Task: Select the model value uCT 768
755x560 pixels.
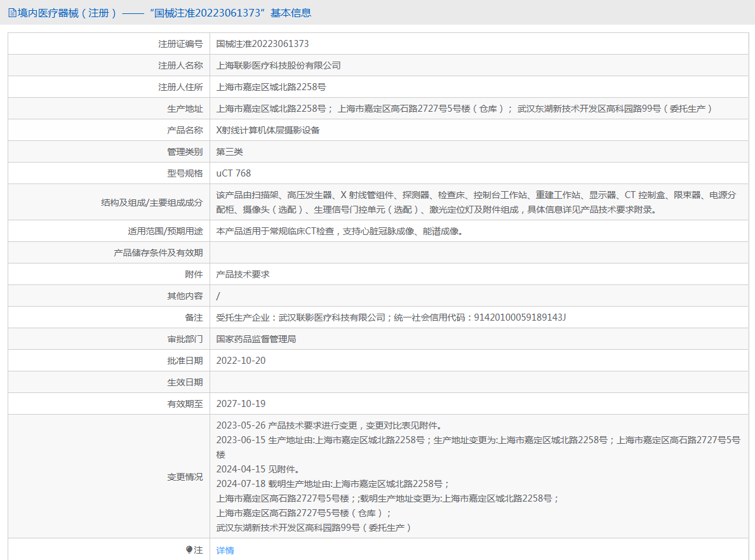Action: pos(233,173)
